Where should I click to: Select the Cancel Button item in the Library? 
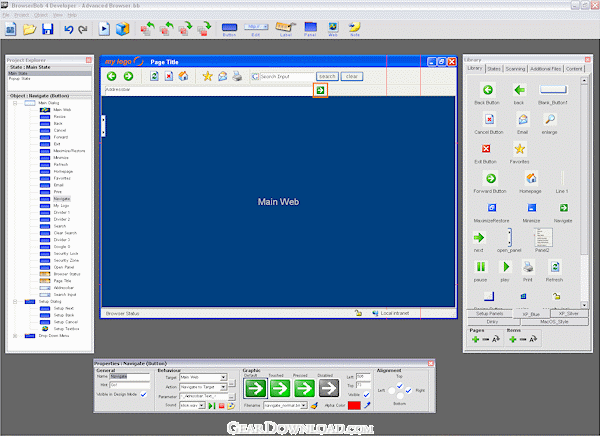click(489, 123)
